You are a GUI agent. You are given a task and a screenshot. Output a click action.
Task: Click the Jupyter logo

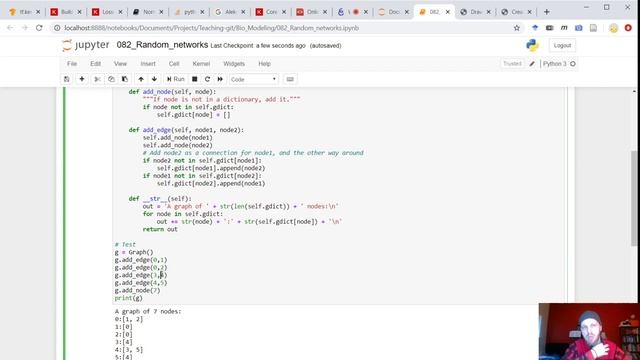[86, 45]
